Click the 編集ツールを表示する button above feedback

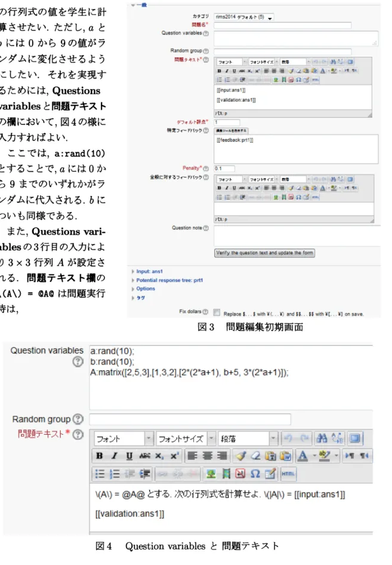coord(231,130)
